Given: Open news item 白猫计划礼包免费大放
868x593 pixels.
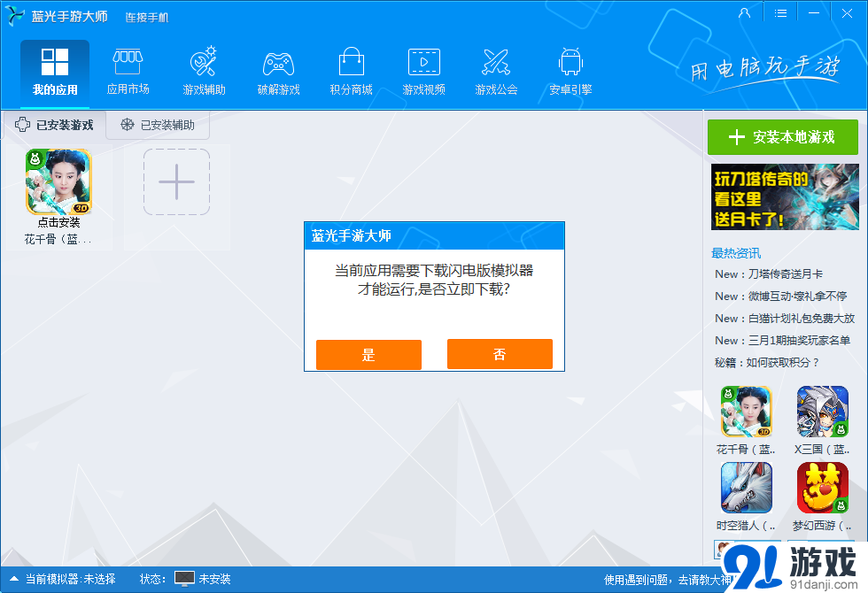Looking at the screenshot, I should pos(785,318).
